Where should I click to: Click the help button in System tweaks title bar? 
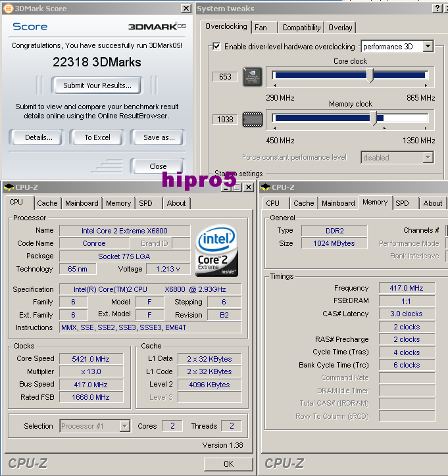tap(437, 8)
